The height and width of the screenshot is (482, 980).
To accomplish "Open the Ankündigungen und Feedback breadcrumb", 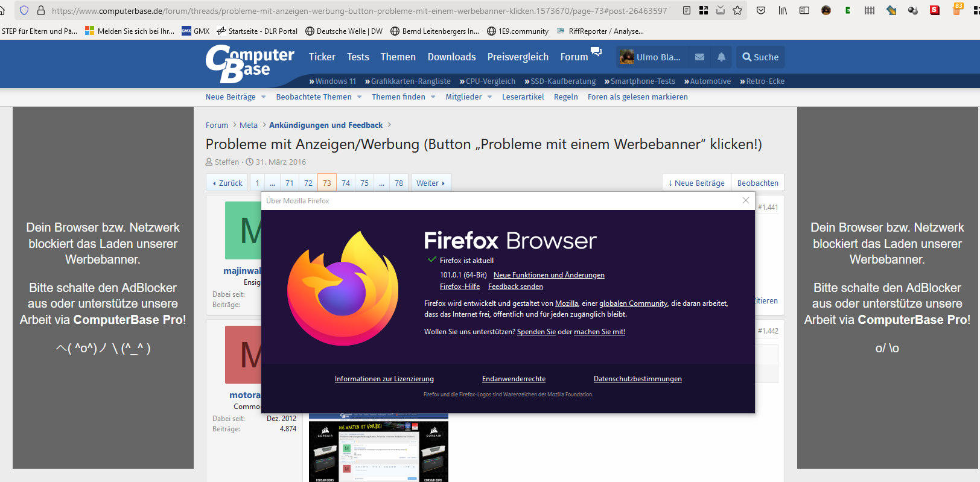I will point(325,125).
